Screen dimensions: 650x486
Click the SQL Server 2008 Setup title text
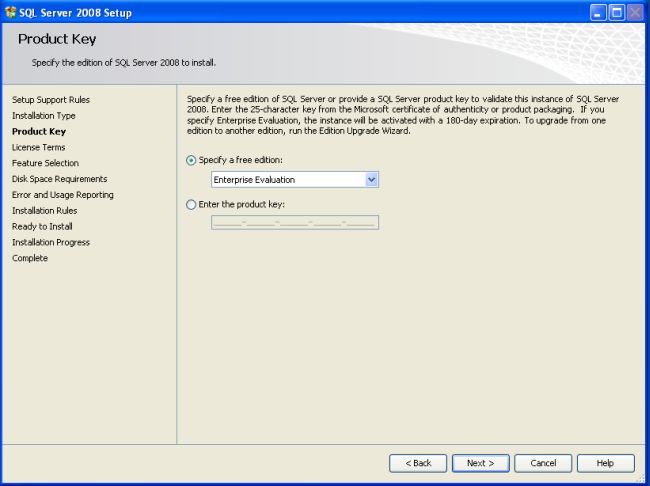pos(75,13)
